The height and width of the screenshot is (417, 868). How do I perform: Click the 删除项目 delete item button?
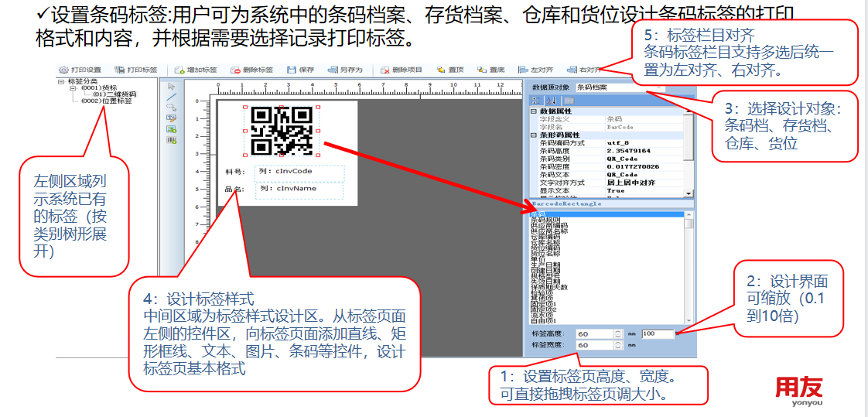pyautogui.click(x=402, y=70)
